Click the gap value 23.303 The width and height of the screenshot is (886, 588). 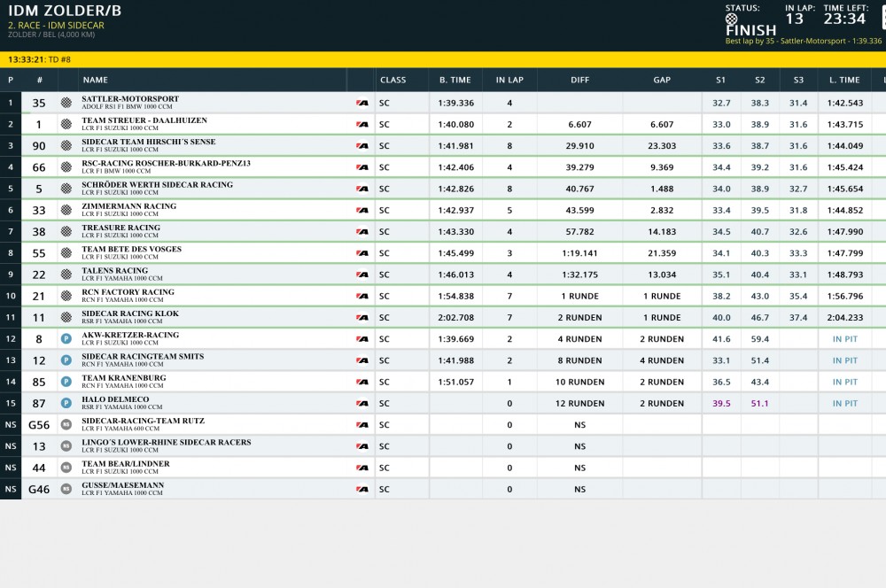(x=662, y=146)
